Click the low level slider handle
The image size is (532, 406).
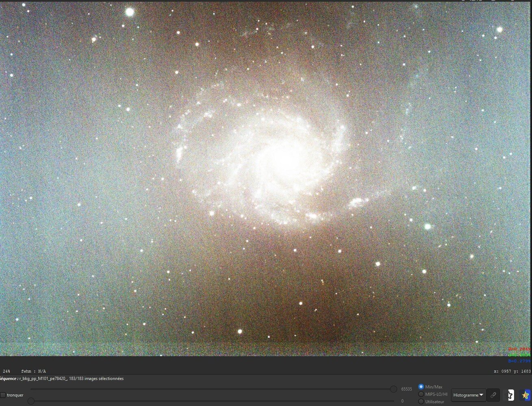click(30, 401)
